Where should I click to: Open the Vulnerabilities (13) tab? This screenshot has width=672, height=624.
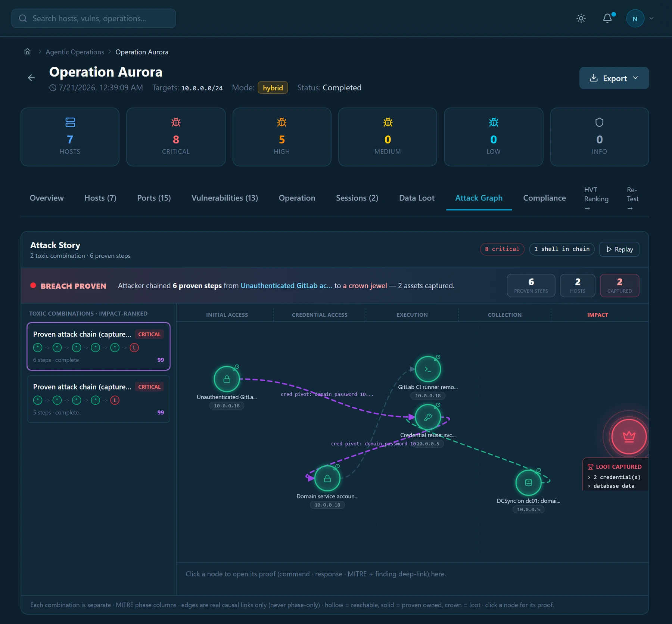click(x=225, y=198)
